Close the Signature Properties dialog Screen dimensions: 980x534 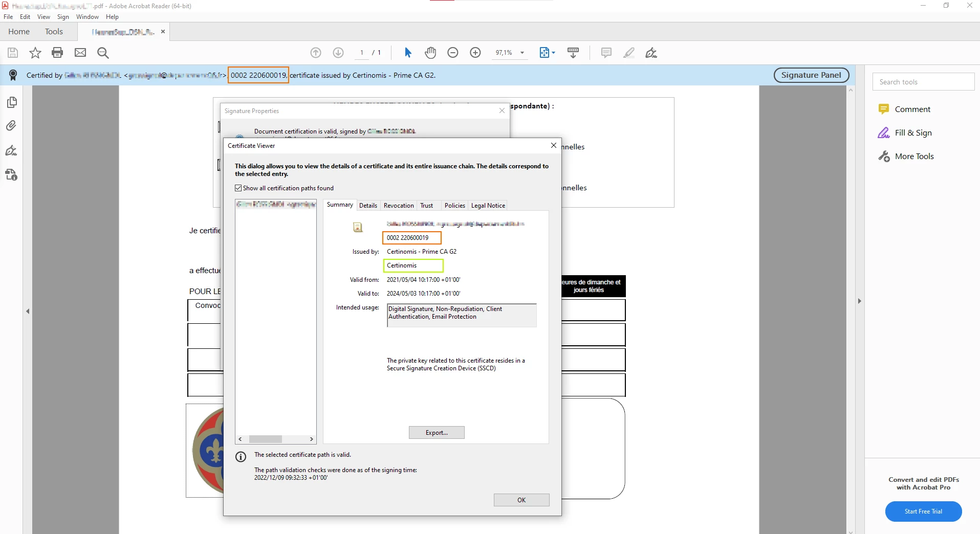click(502, 110)
